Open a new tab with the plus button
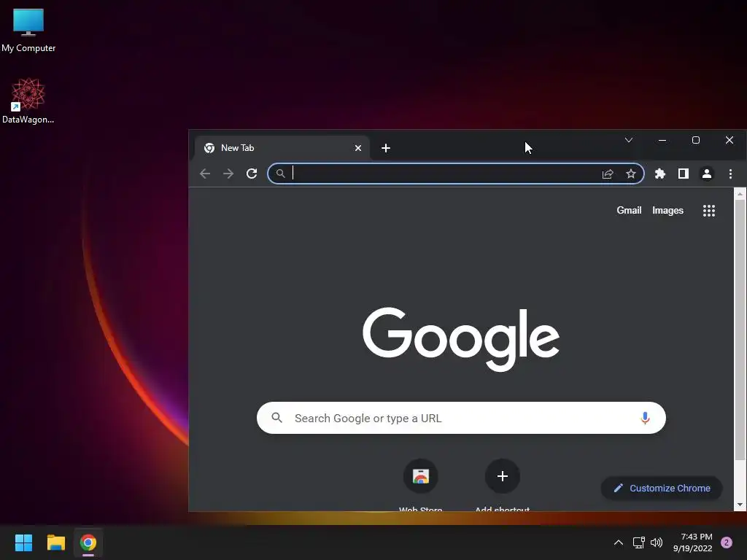The height and width of the screenshot is (560, 747). point(386,148)
